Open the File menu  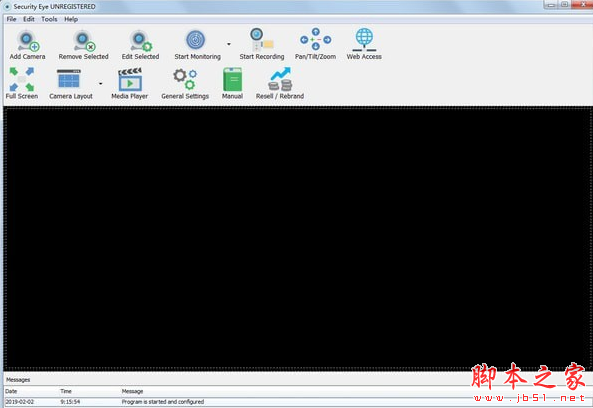(x=11, y=19)
